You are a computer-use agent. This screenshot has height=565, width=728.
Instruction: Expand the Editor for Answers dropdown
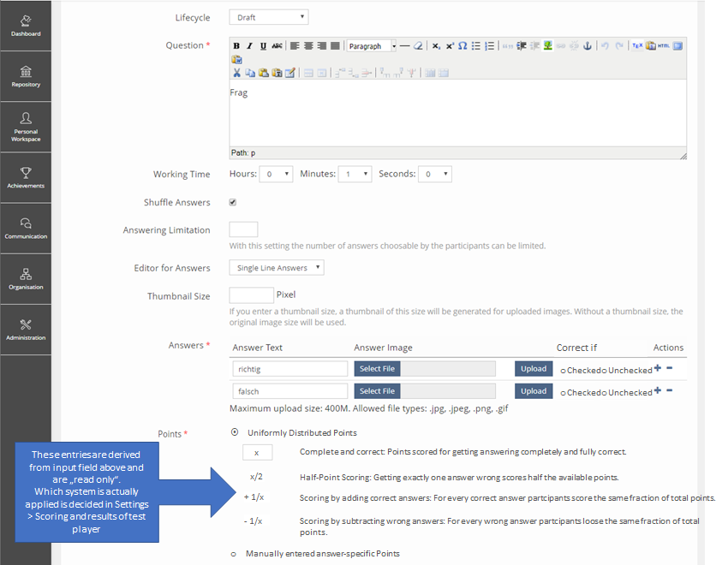tap(277, 268)
